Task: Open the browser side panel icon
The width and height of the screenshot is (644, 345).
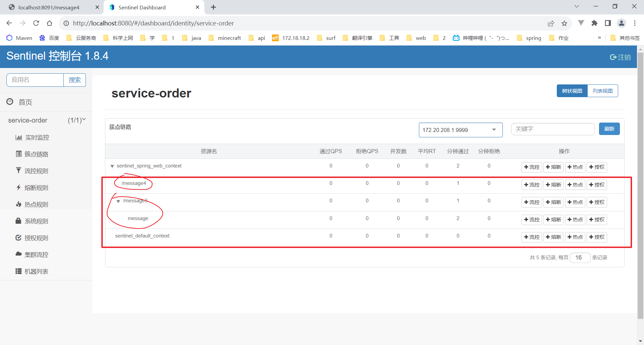Action: 608,23
